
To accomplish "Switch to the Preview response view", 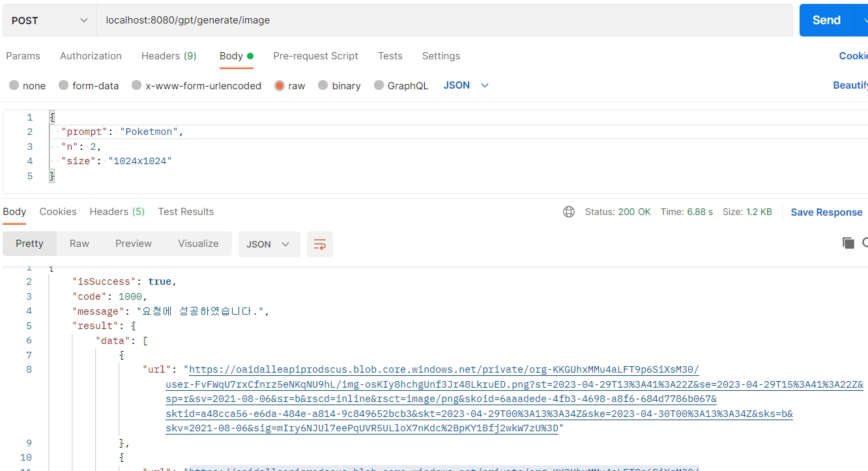I will click(134, 244).
